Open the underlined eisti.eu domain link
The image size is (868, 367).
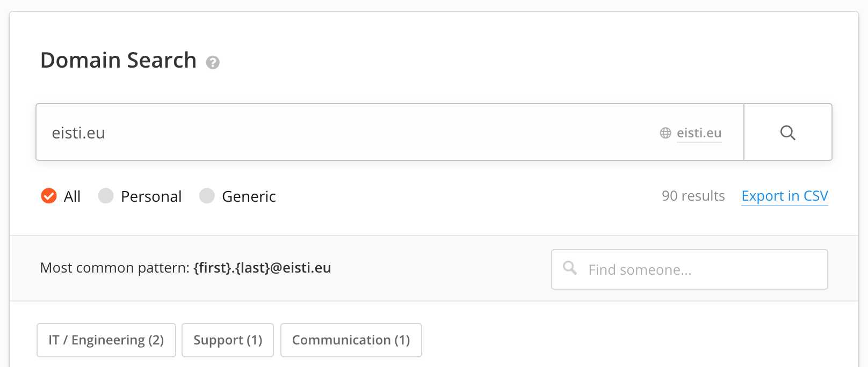click(x=699, y=133)
